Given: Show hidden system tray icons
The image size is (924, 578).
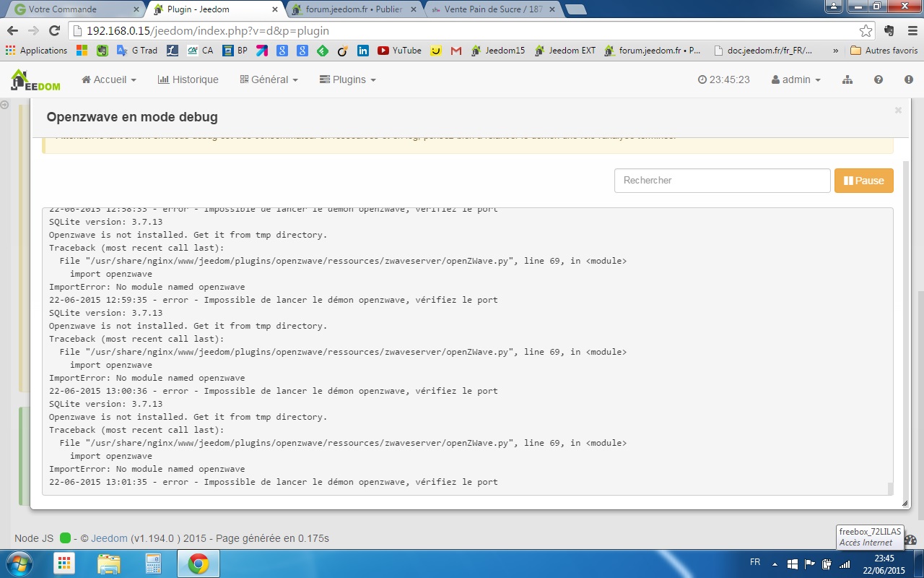Looking at the screenshot, I should pyautogui.click(x=775, y=564).
